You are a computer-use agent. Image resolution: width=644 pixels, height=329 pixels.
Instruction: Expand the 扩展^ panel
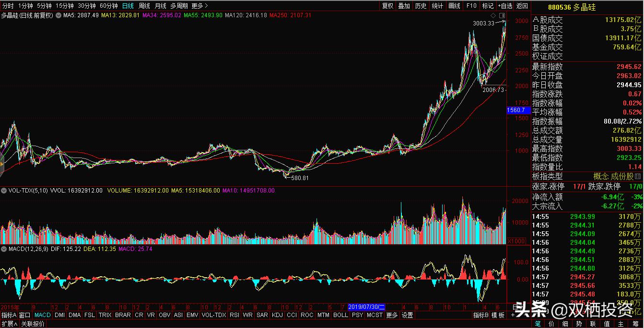10,324
